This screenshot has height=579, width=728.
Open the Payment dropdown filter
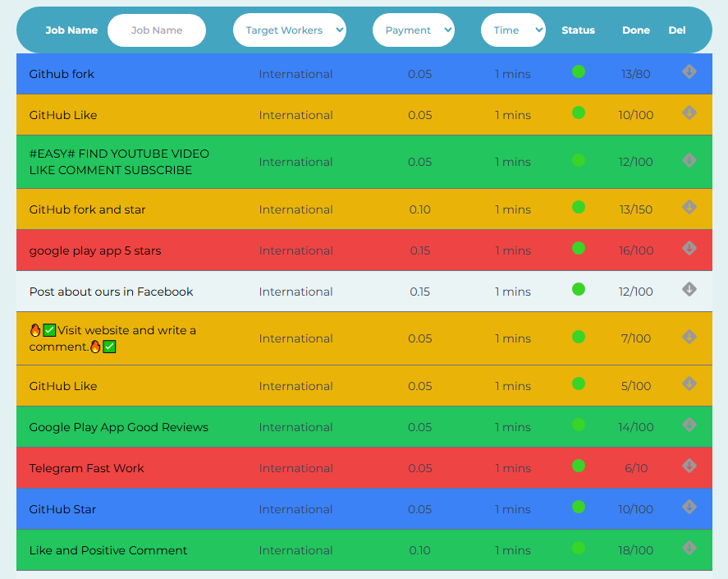tap(413, 30)
